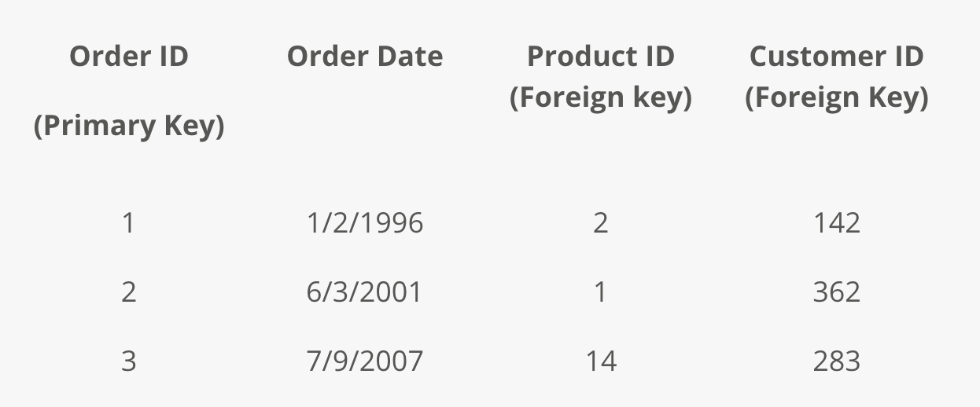Select Order ID cell with value 2
The width and height of the screenshot is (980, 407).
click(129, 292)
